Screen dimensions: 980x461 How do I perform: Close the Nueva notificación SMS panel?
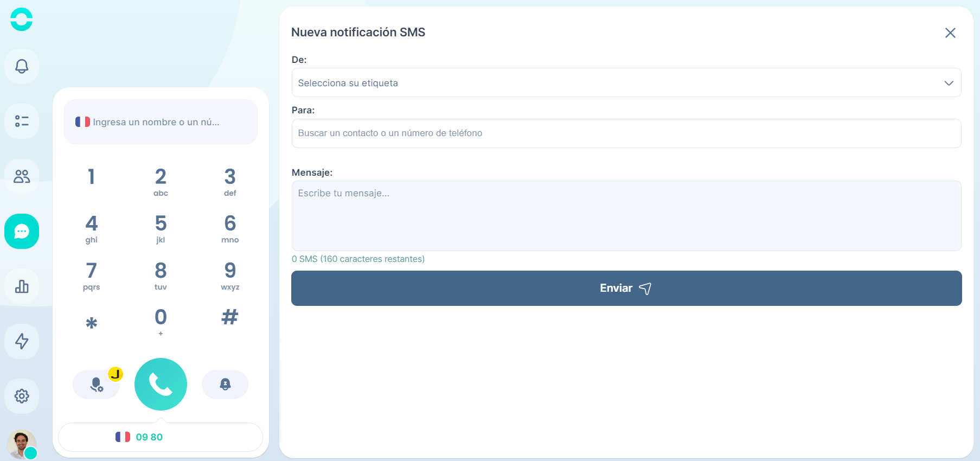coord(950,33)
